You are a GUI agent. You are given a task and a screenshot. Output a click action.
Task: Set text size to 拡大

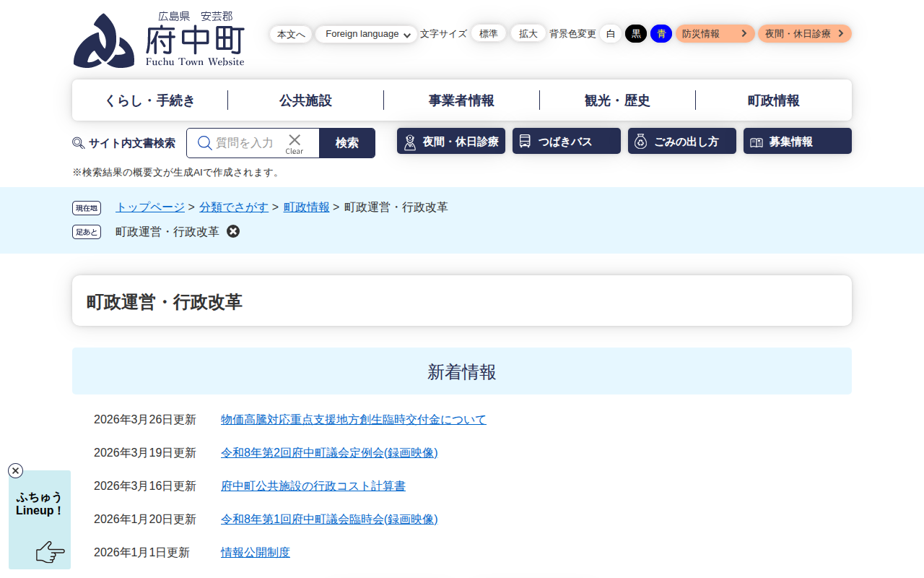tap(528, 34)
